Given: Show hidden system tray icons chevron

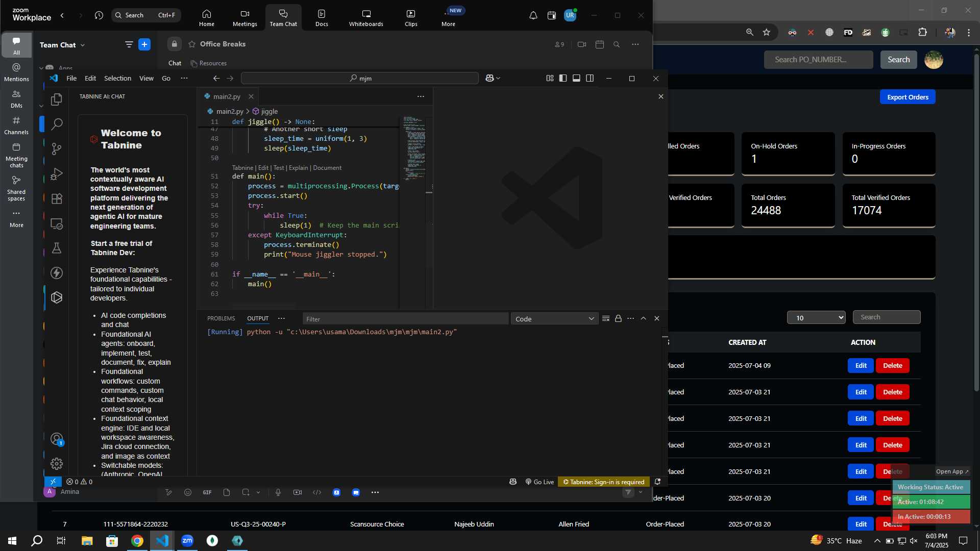Looking at the screenshot, I should [x=877, y=541].
